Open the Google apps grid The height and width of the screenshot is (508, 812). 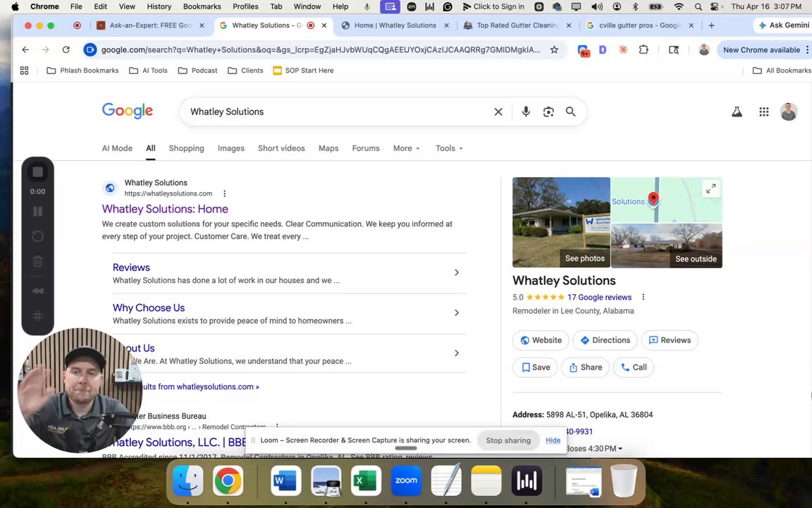[x=764, y=111]
